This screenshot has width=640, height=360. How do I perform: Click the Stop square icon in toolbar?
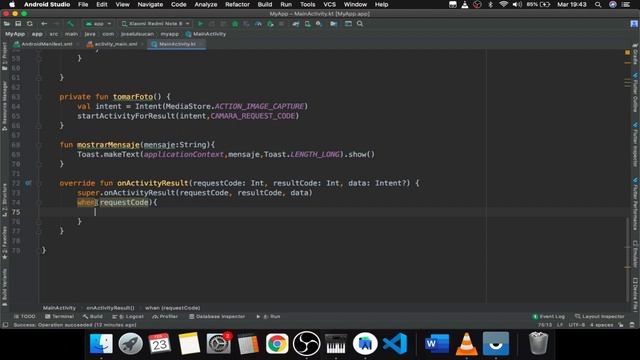click(x=281, y=24)
